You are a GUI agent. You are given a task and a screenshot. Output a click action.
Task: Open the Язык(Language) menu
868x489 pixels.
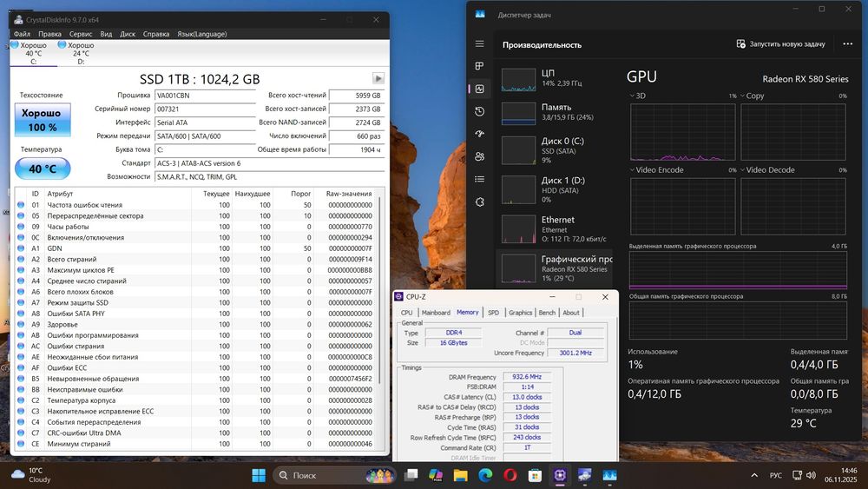pos(202,34)
